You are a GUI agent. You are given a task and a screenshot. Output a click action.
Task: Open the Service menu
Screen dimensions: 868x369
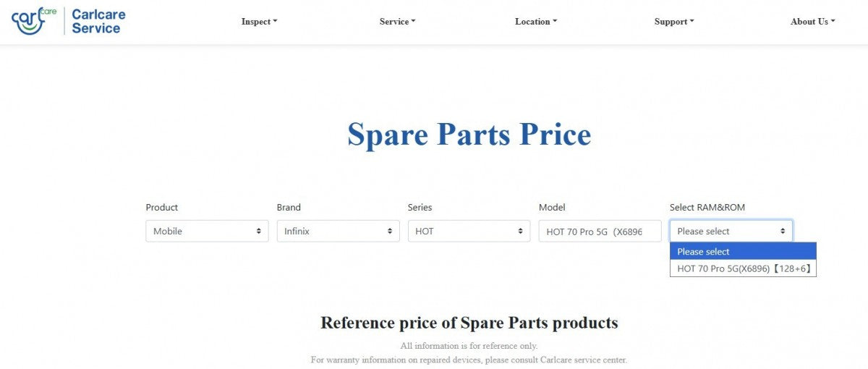click(x=396, y=22)
